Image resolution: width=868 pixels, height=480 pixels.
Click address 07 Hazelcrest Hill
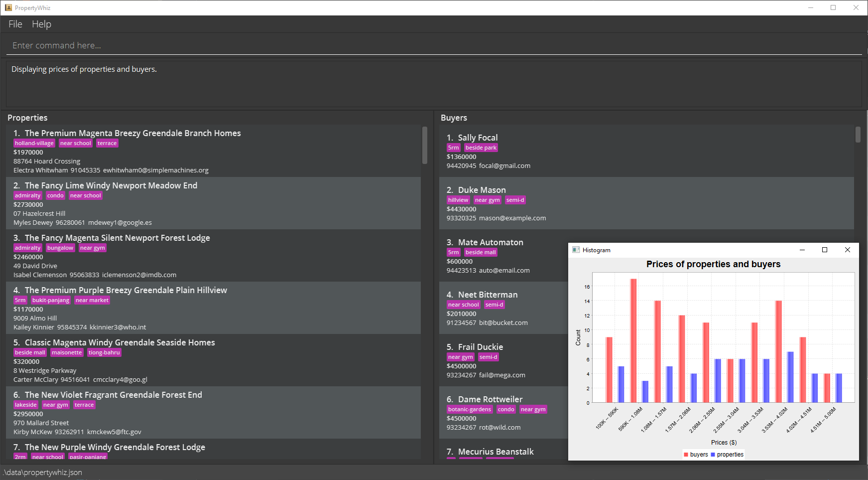(x=39, y=213)
